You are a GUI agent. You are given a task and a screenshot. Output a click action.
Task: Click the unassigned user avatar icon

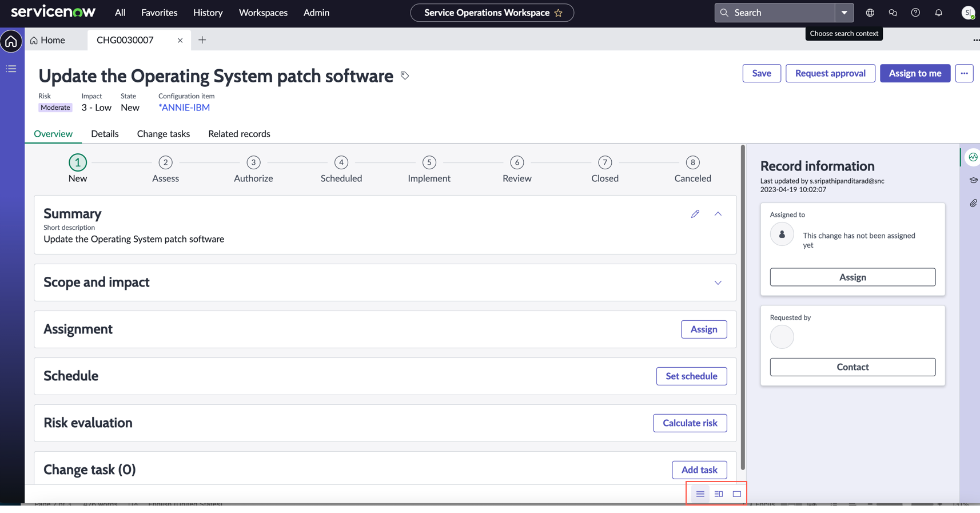pos(782,234)
